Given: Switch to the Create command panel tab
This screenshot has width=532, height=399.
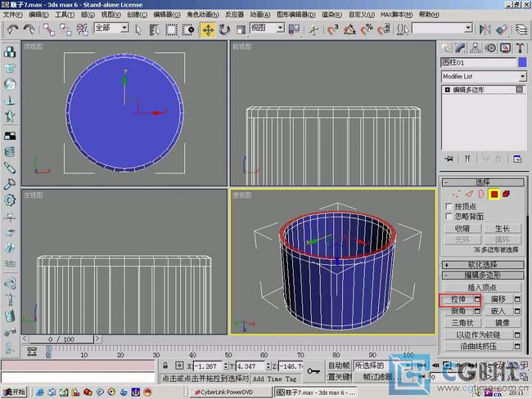Looking at the screenshot, I should coord(445,48).
